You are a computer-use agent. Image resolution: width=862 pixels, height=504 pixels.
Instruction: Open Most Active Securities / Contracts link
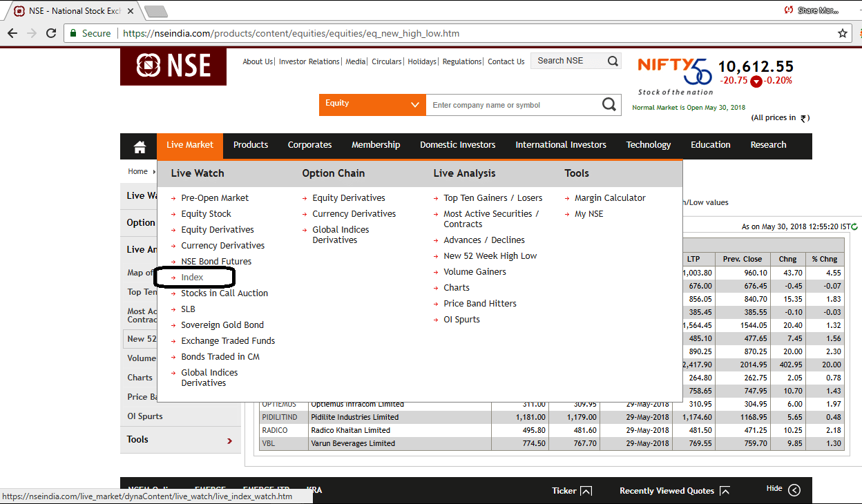[x=491, y=219]
